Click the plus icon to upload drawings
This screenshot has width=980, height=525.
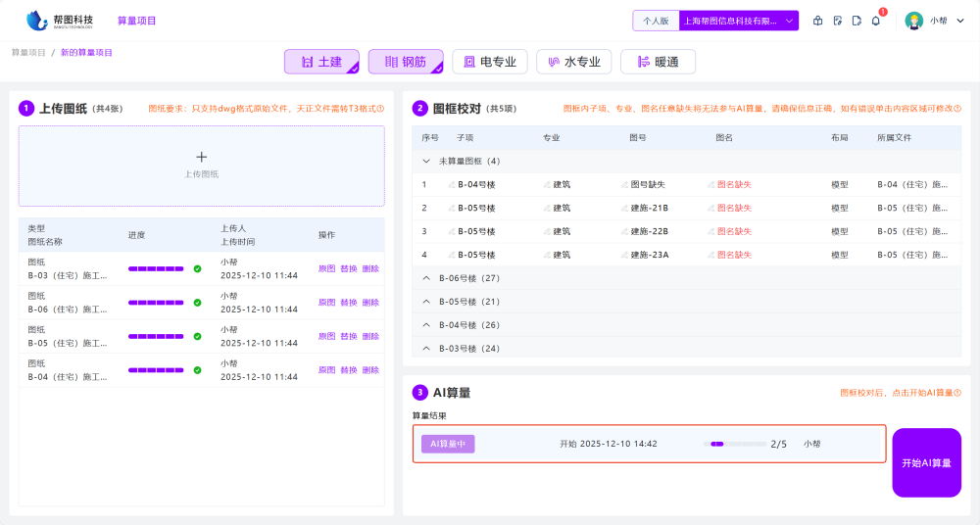[x=202, y=157]
